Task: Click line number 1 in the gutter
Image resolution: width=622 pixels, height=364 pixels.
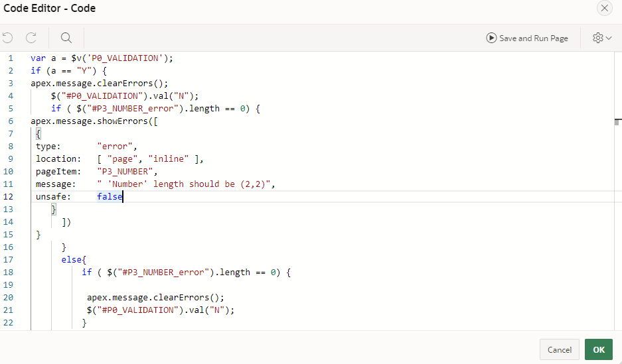Action: (x=11, y=58)
